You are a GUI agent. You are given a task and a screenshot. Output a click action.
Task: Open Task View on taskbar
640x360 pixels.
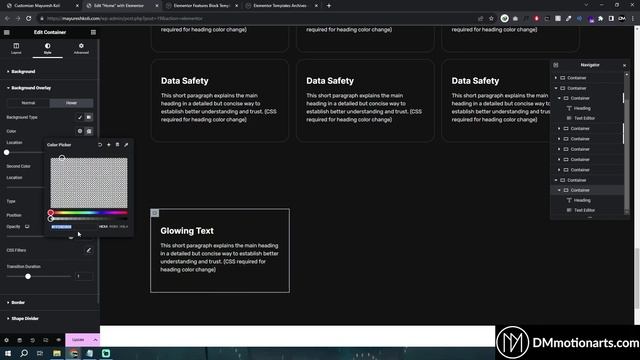pyautogui.click(x=40, y=353)
